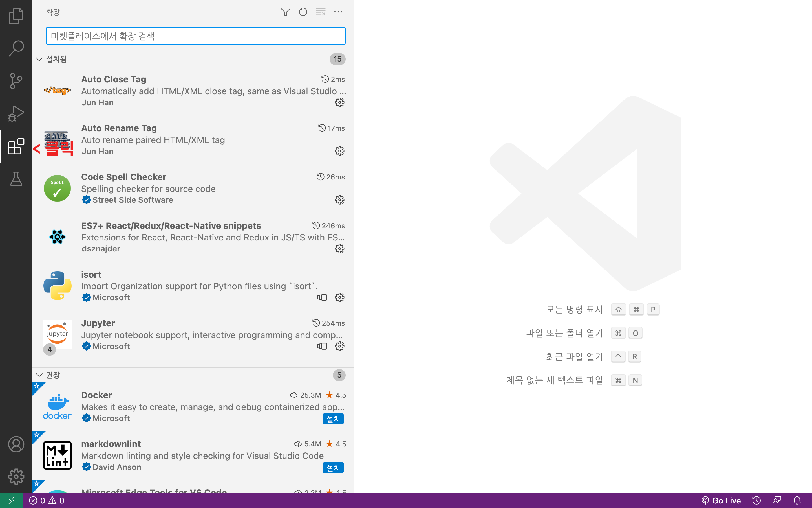Open the isort extension details

(193, 286)
